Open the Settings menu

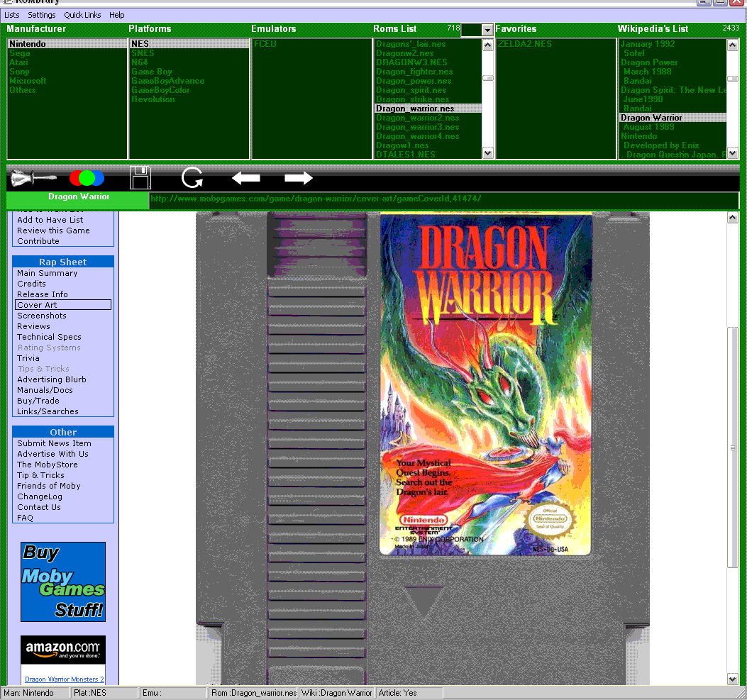[41, 15]
